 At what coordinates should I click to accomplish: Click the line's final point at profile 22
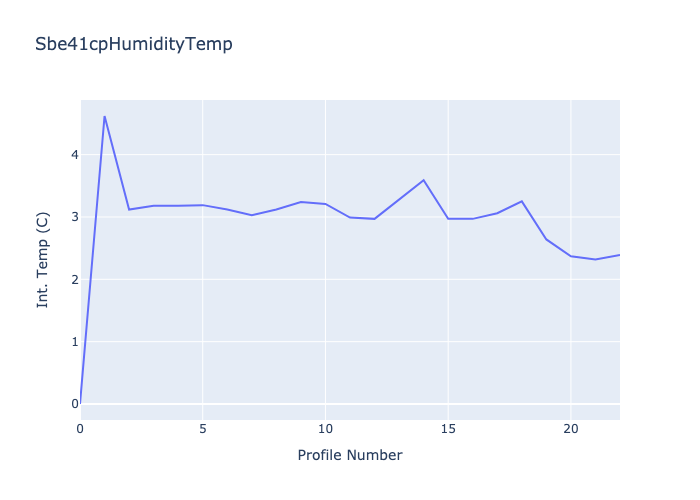click(619, 255)
